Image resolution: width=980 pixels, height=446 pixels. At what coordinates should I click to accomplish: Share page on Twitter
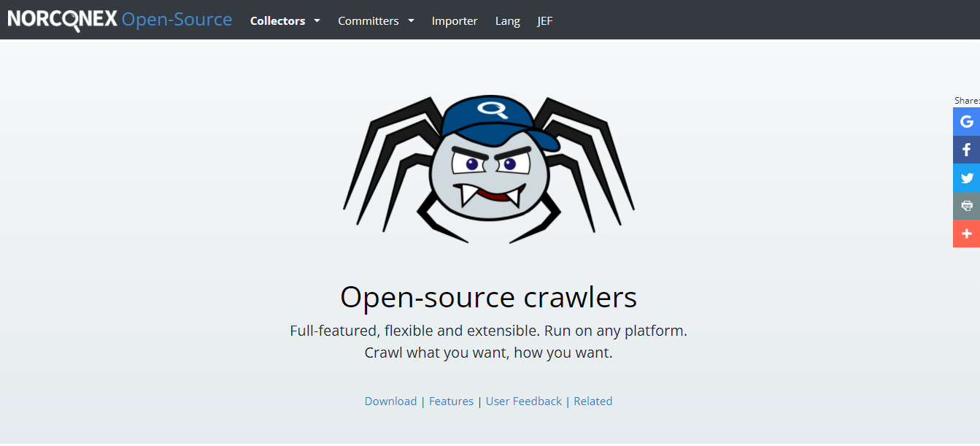[x=966, y=177]
